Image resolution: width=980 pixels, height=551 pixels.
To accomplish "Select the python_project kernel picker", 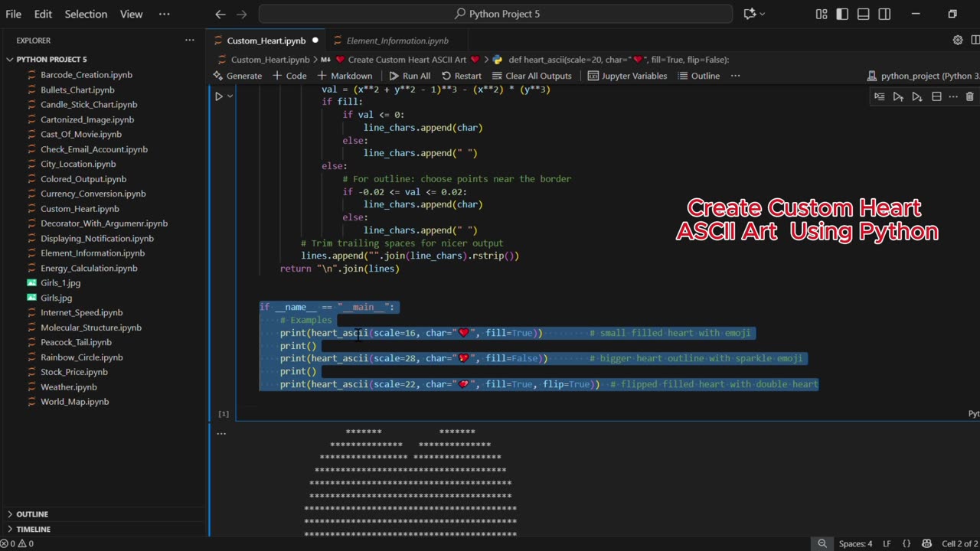I will [923, 76].
